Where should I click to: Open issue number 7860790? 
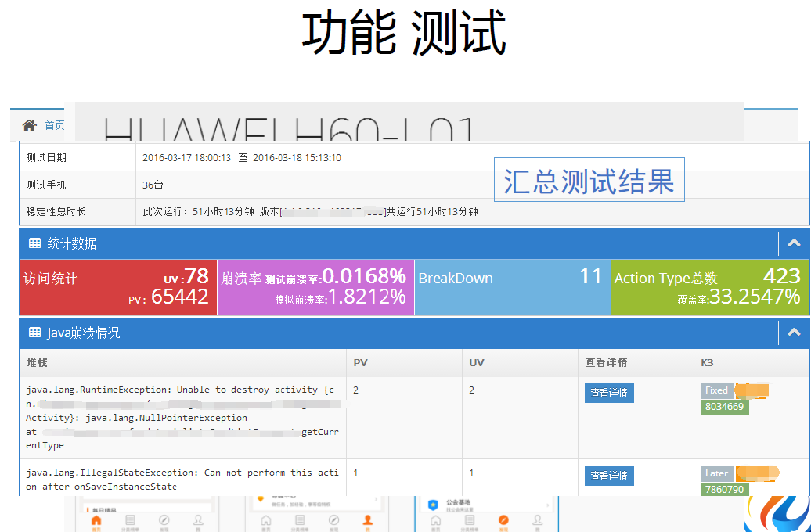click(x=725, y=489)
